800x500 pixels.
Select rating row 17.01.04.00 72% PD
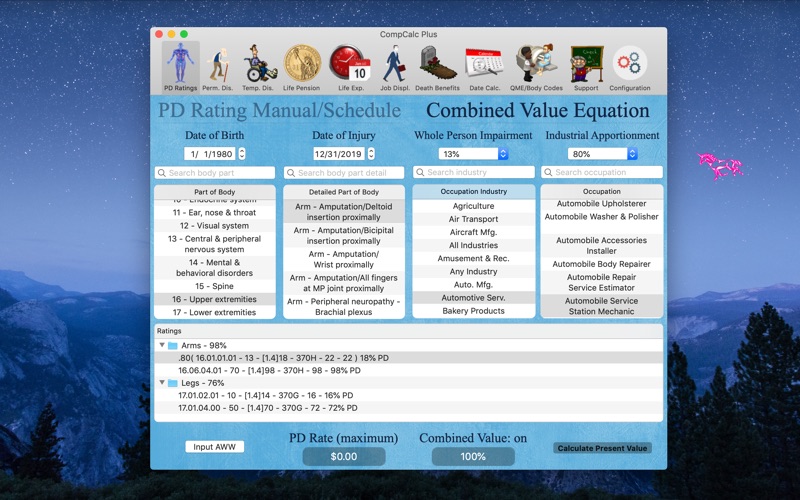[408, 408]
